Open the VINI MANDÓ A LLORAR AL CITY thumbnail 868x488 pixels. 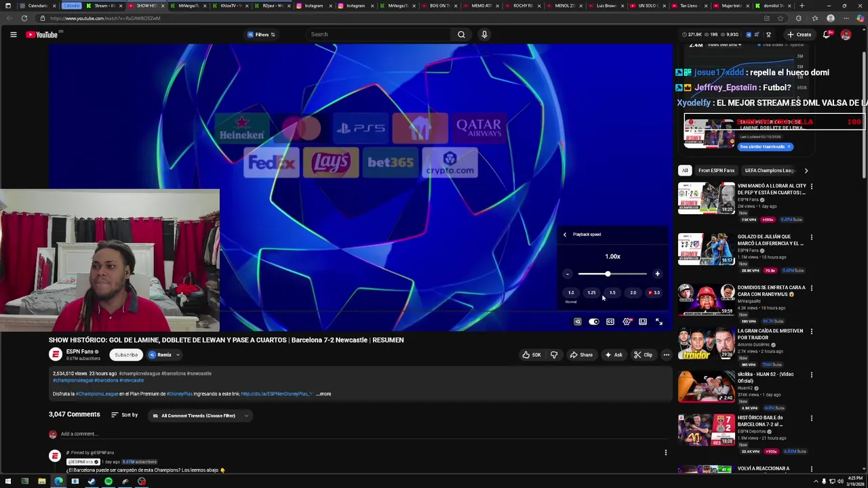(707, 198)
